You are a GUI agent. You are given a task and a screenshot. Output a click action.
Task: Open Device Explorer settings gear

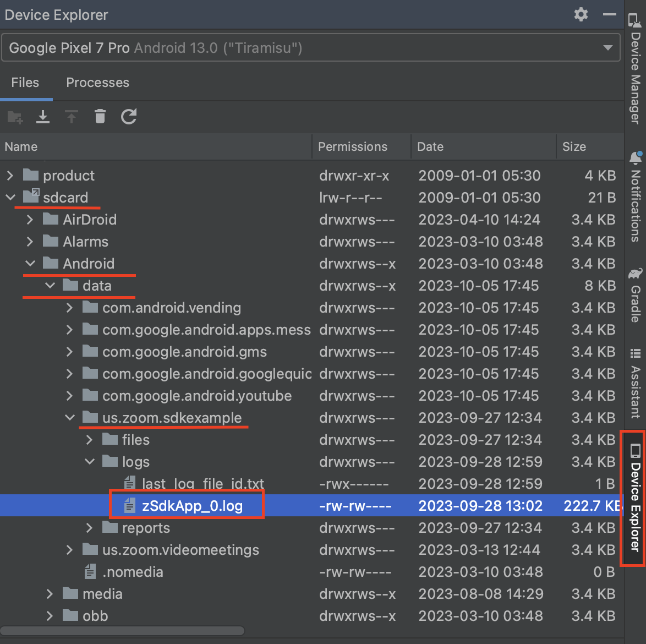(581, 14)
